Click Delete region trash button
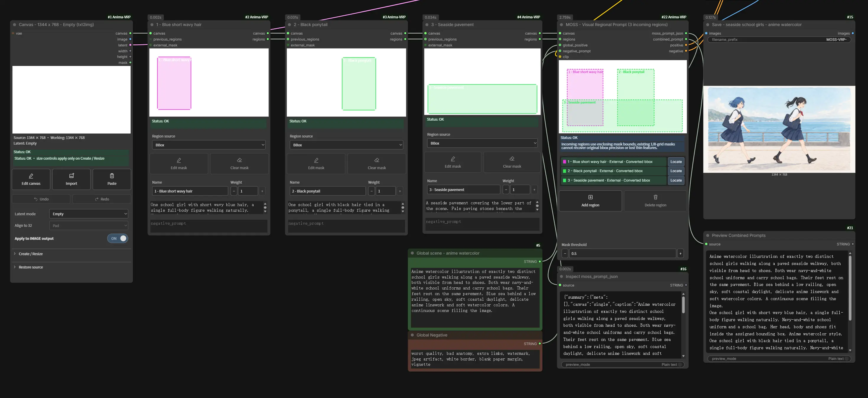Screen dimensions: 868x398 (655, 201)
